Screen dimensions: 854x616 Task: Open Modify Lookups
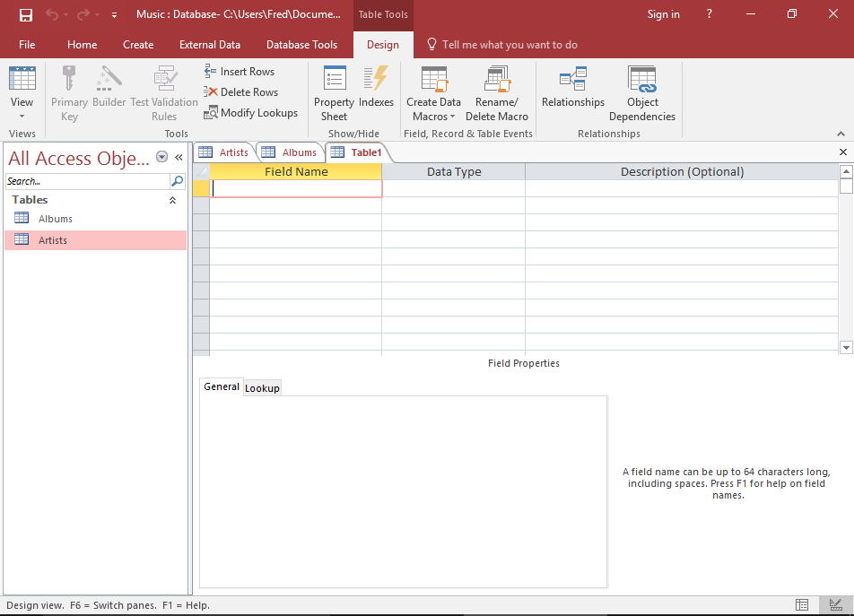251,112
